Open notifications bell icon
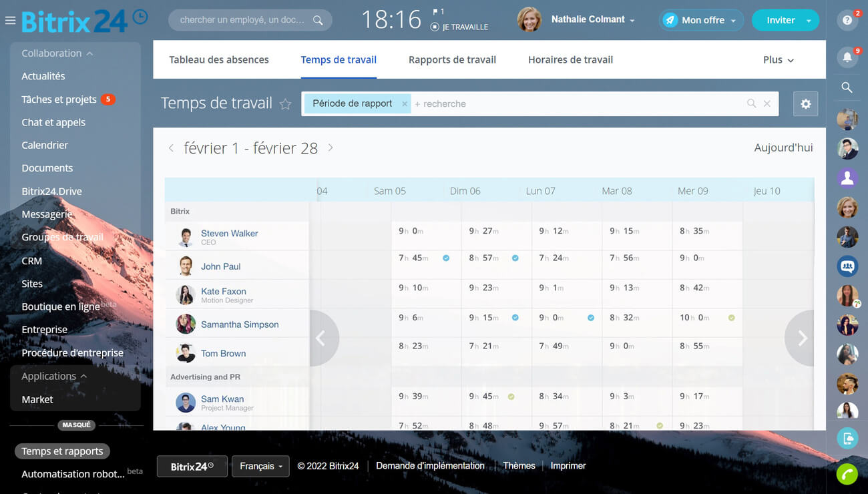868x494 pixels. click(847, 57)
